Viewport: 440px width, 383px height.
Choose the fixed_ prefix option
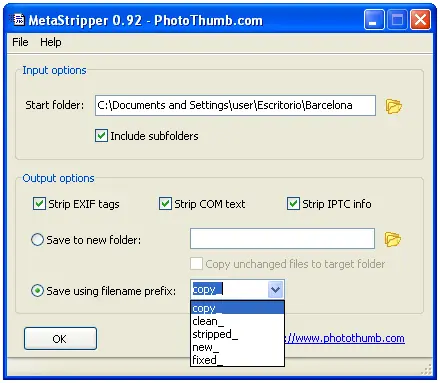point(237,360)
